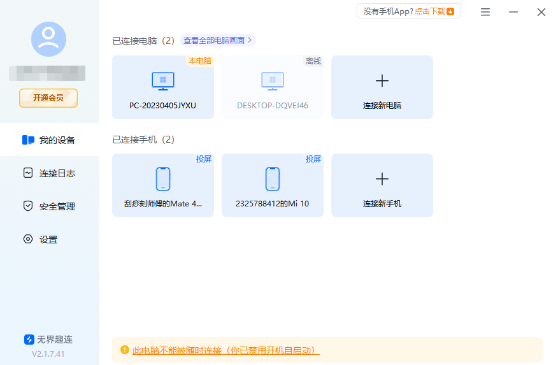Open the 连接日志 sidebar tab
Screen dimensions: 553x365
(x=49, y=173)
